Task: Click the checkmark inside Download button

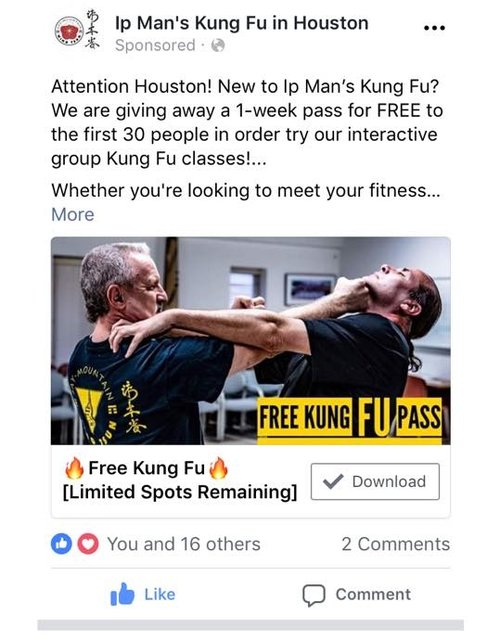Action: 333,481
